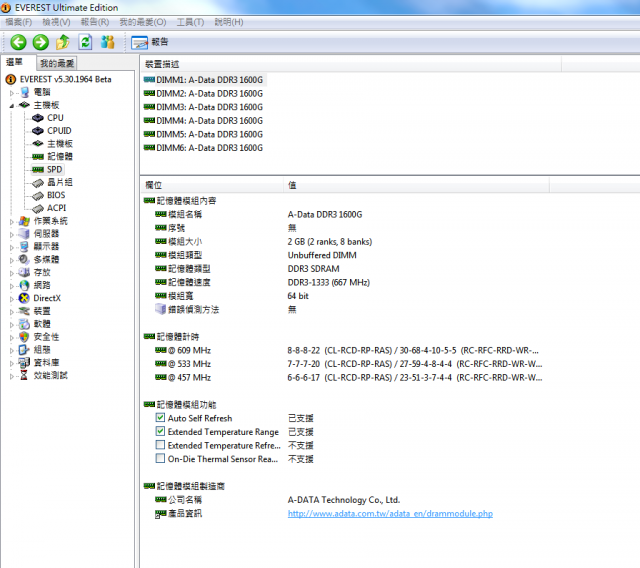Click the Refresh toolbar icon

[x=85, y=42]
